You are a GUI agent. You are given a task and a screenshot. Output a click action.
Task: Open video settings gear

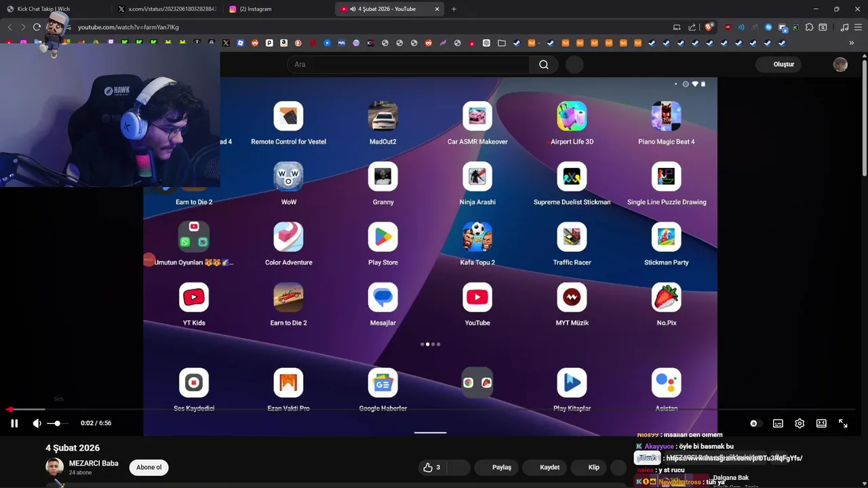(x=800, y=424)
